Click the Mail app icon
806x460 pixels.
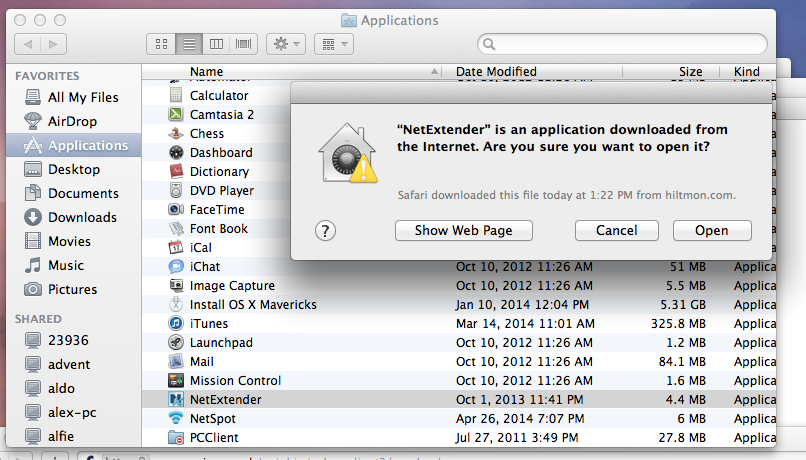click(176, 361)
